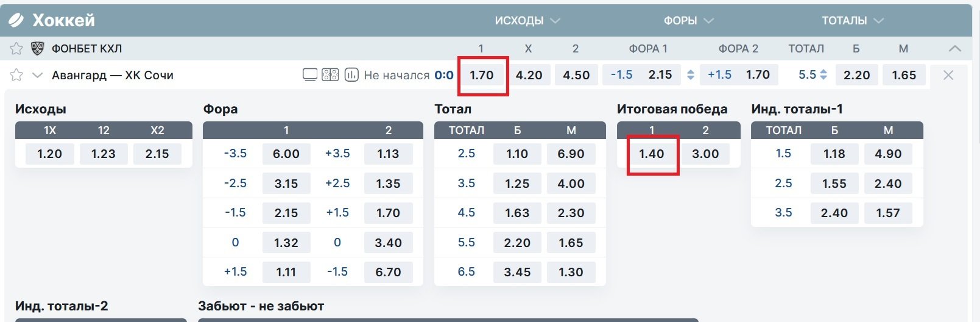This screenshot has width=980, height=322.
Task: Open the match center field icon
Action: click(x=330, y=75)
